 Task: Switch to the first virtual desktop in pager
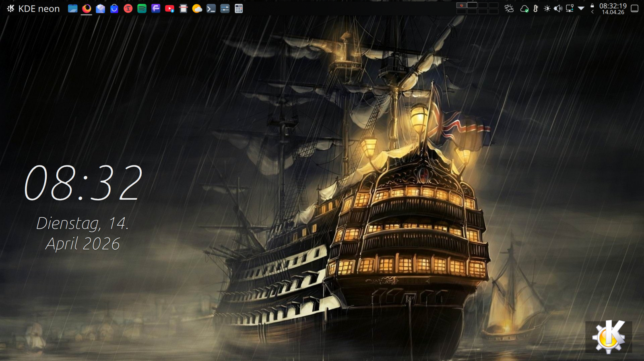(462, 5)
